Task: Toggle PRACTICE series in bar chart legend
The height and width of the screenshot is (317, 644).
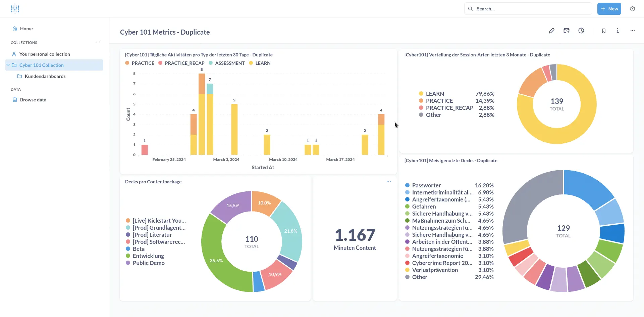Action: click(x=140, y=63)
